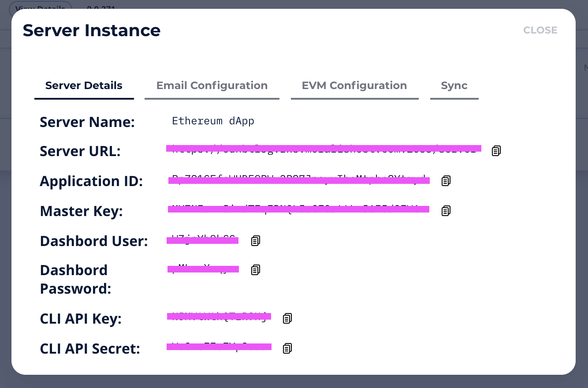Click the CLI API Secret label
588x388 pixels.
pyautogui.click(x=90, y=349)
